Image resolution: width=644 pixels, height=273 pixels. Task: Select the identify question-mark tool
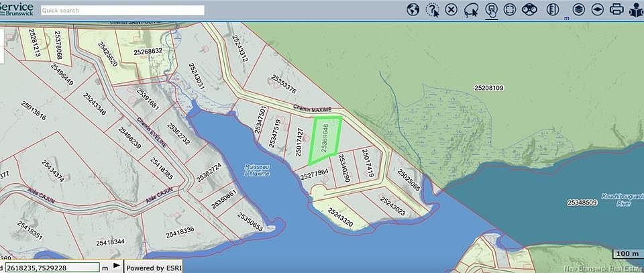click(x=433, y=9)
